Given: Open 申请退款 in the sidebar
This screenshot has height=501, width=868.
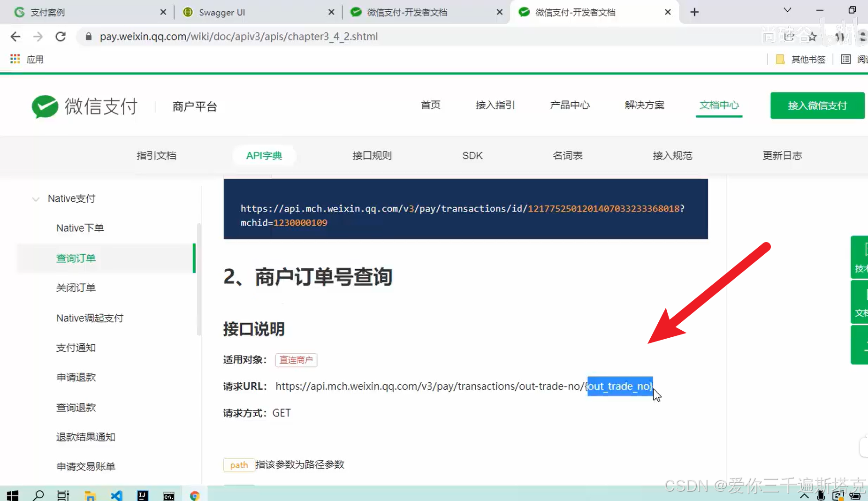Looking at the screenshot, I should (x=76, y=377).
